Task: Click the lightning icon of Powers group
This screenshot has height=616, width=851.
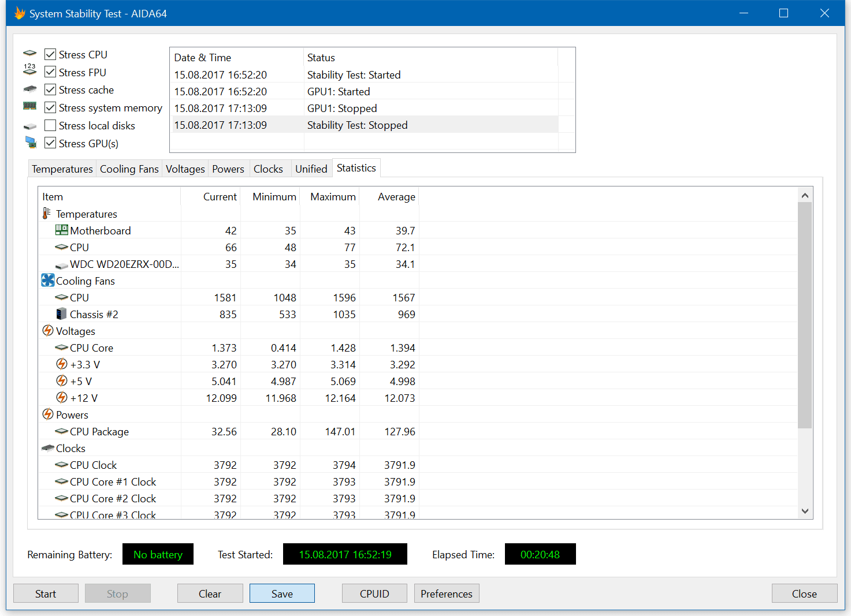Action: 48,414
